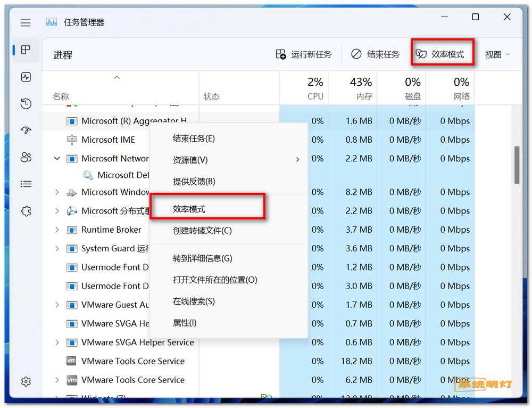Click the VMware Guest Au process icon
The height and width of the screenshot is (408, 532).
pos(72,305)
